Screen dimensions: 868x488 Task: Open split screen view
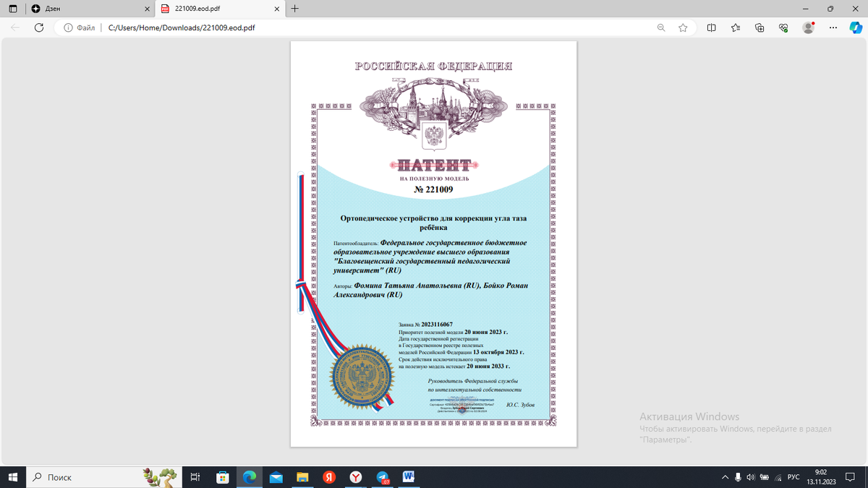[712, 27]
